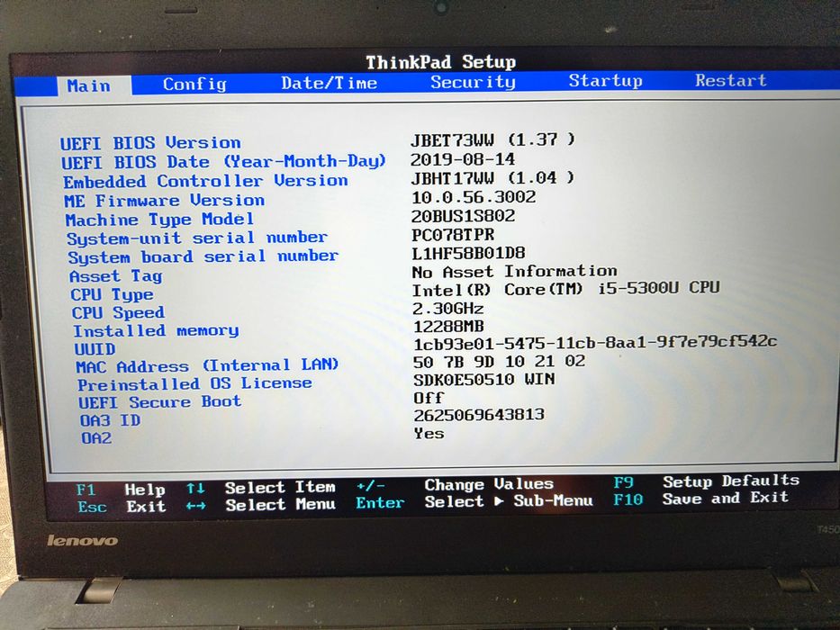Select the BIOS version value JBET73WW (1.37)
This screenshot has height=630, width=840.
[x=492, y=139]
